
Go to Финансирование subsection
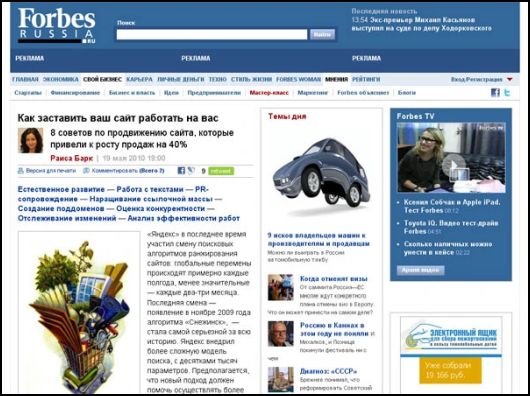tap(75, 93)
